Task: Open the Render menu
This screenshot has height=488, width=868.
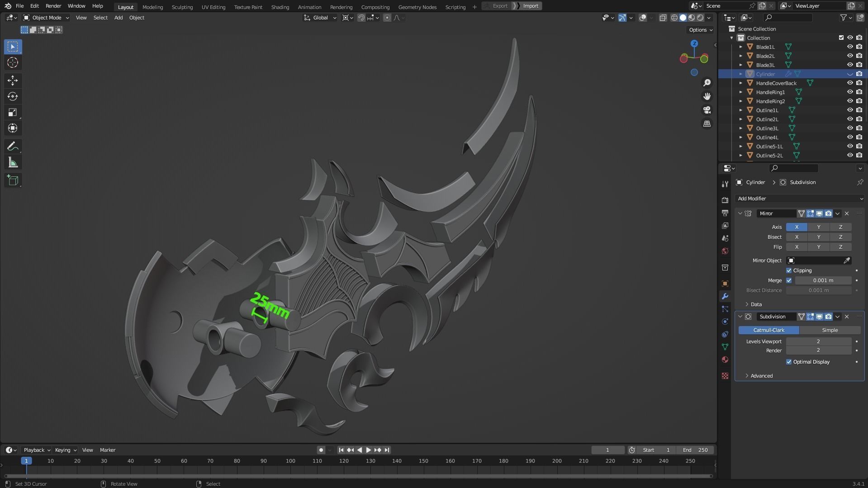Action: pyautogui.click(x=53, y=6)
